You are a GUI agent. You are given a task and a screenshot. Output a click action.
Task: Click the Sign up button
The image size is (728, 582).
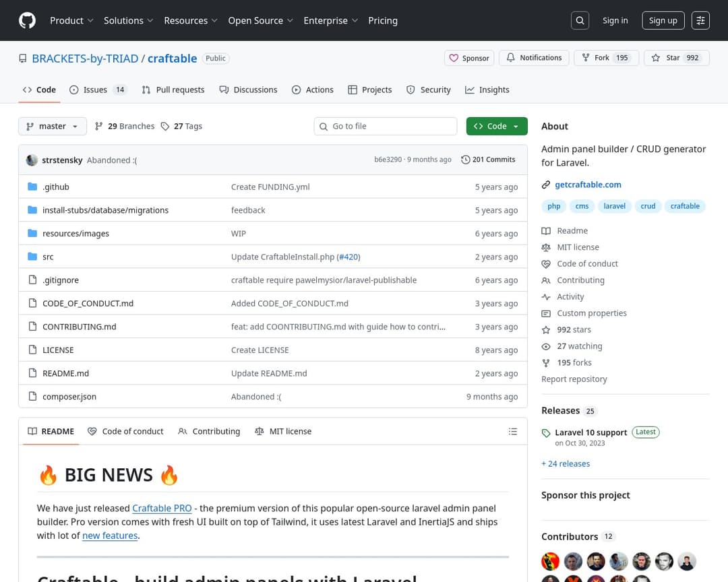click(663, 21)
